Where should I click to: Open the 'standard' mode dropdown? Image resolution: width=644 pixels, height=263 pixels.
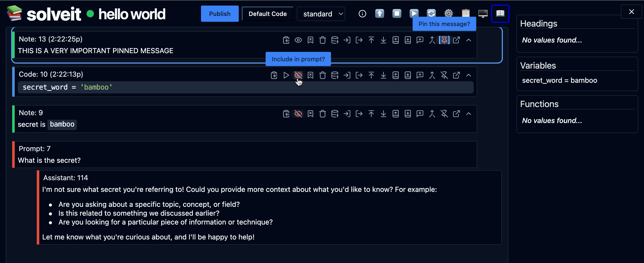[x=321, y=14]
